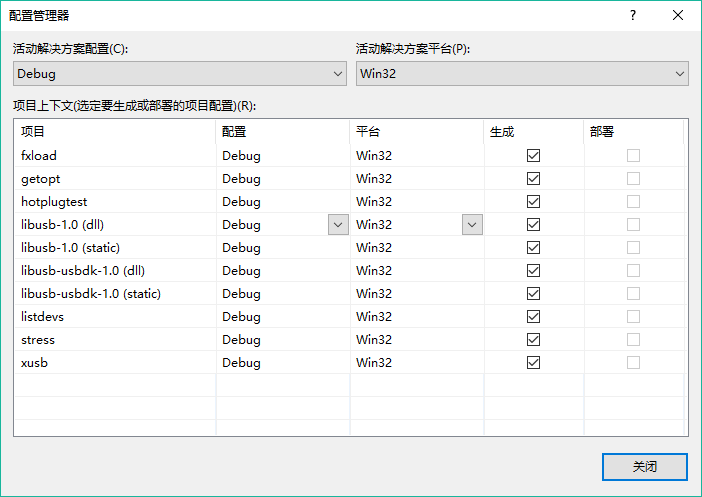This screenshot has height=497, width=702.
Task: Click the Win32 platform cell for listdevs
Action: (x=417, y=317)
